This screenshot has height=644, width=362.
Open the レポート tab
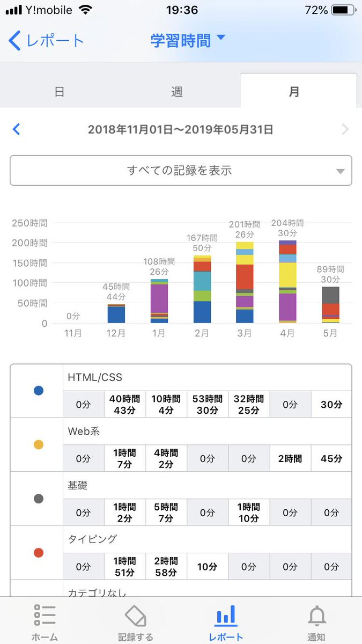[226, 623]
